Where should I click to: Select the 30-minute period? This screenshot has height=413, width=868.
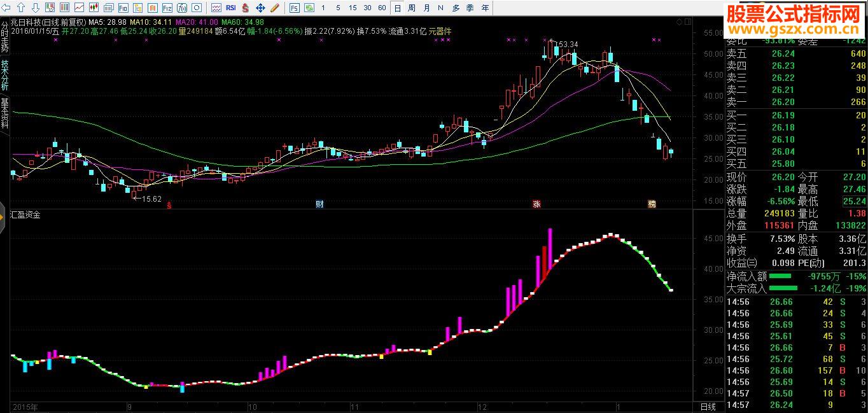coord(367,8)
